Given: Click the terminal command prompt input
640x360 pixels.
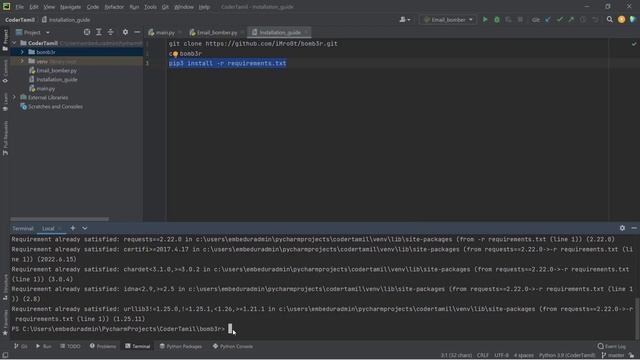Looking at the screenshot, I should click(x=230, y=329).
